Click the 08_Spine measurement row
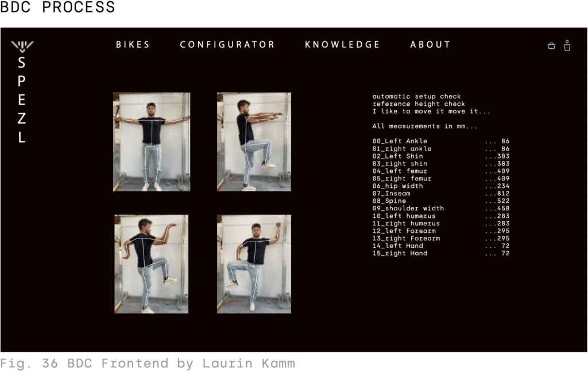Image resolution: width=588 pixels, height=377 pixels. click(440, 201)
